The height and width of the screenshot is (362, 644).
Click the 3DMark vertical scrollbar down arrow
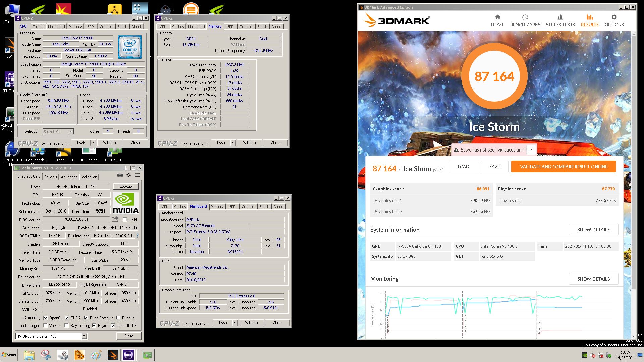[x=633, y=336]
